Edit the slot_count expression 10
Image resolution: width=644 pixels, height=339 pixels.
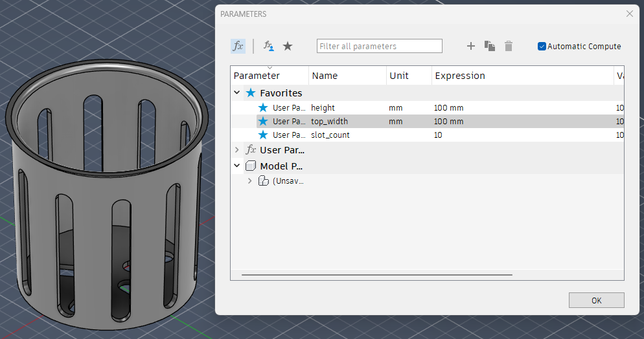point(438,135)
